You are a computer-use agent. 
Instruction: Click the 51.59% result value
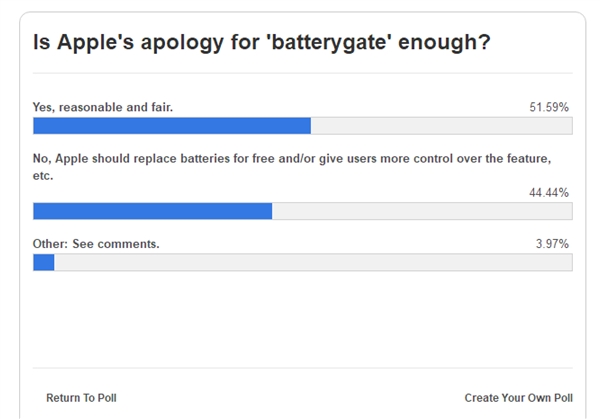[550, 106]
